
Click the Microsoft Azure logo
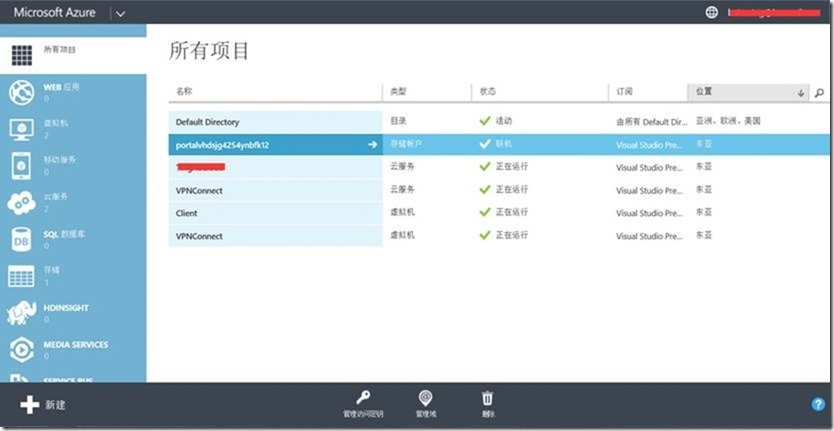pyautogui.click(x=57, y=13)
